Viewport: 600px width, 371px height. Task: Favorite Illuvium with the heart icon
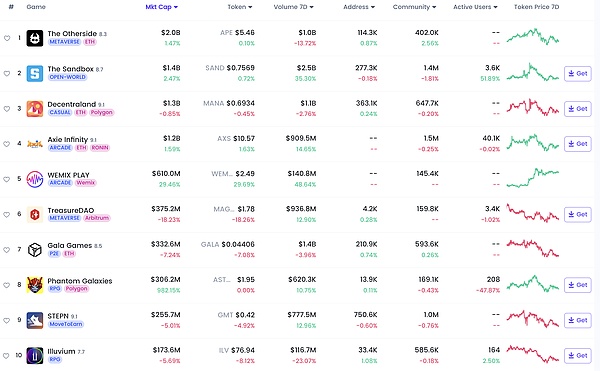click(7, 356)
